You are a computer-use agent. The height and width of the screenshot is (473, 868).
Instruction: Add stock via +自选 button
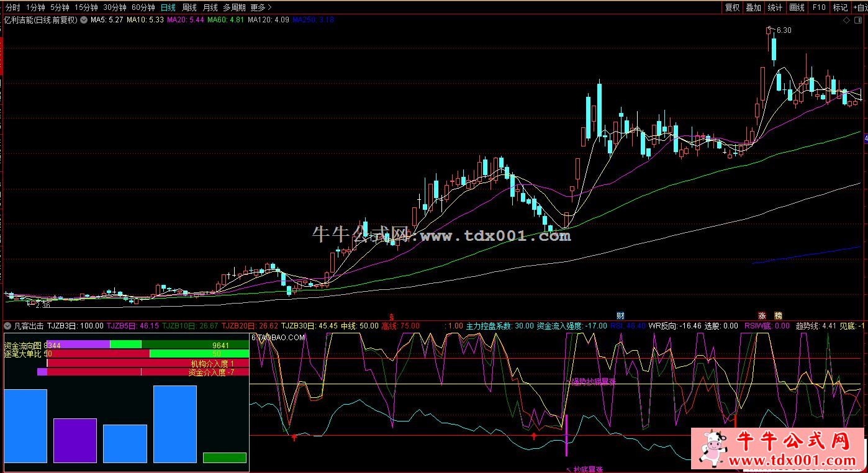pyautogui.click(x=860, y=7)
